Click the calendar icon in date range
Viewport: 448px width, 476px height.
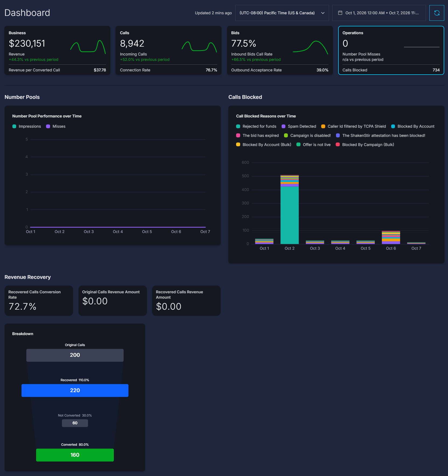[340, 13]
